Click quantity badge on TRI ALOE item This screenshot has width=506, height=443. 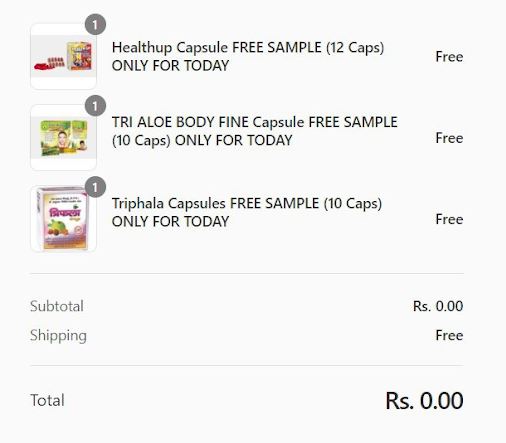coord(95,106)
